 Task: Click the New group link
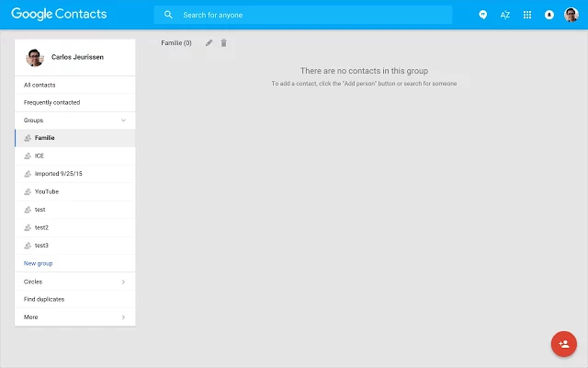tap(38, 263)
